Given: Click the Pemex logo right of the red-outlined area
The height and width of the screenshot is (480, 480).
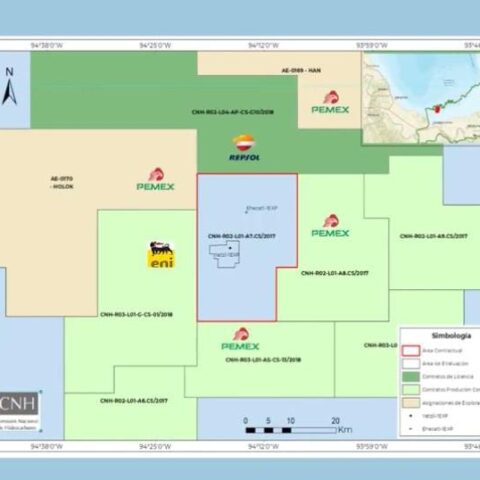Looking at the screenshot, I should pyautogui.click(x=330, y=226).
